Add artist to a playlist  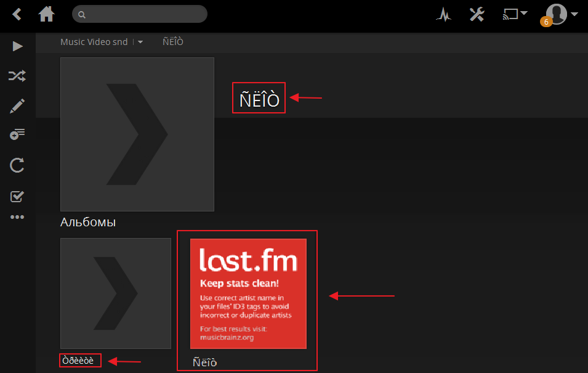[17, 134]
